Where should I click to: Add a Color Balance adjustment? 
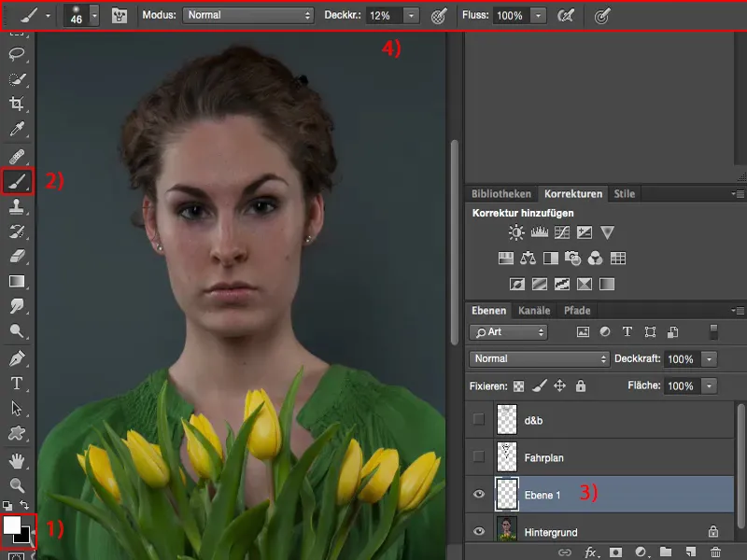(x=528, y=259)
